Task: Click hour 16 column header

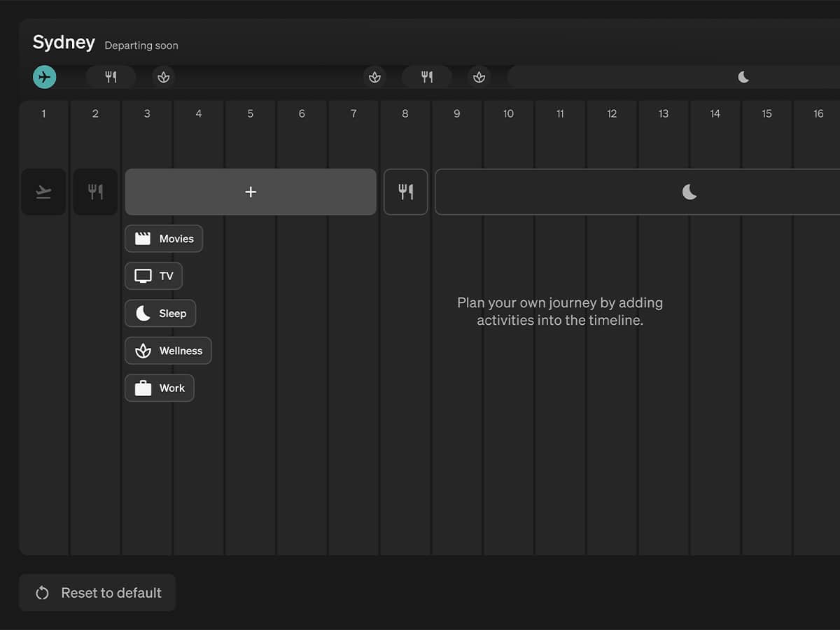Action: tap(818, 113)
